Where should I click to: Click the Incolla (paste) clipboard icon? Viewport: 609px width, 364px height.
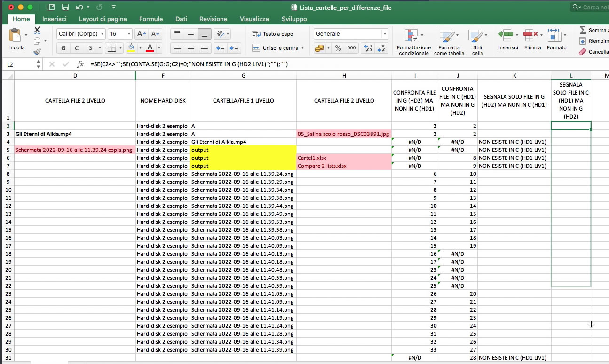point(16,36)
